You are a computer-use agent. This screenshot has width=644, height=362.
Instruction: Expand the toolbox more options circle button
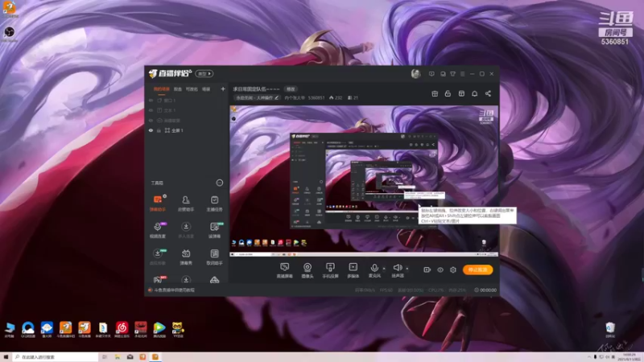219,183
